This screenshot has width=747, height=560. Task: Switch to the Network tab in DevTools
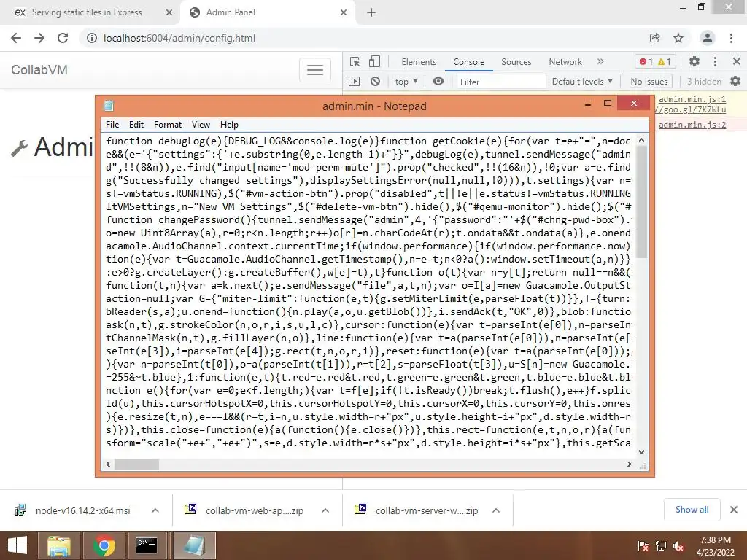tap(565, 62)
